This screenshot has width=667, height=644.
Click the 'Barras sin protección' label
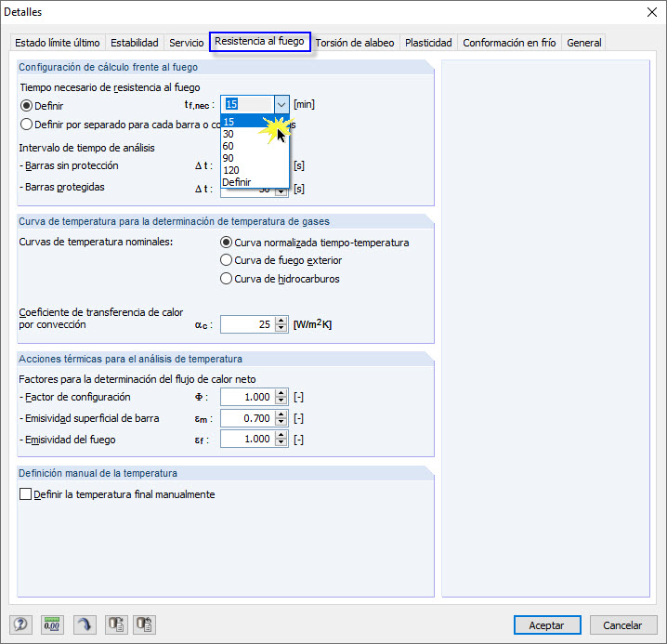[69, 165]
